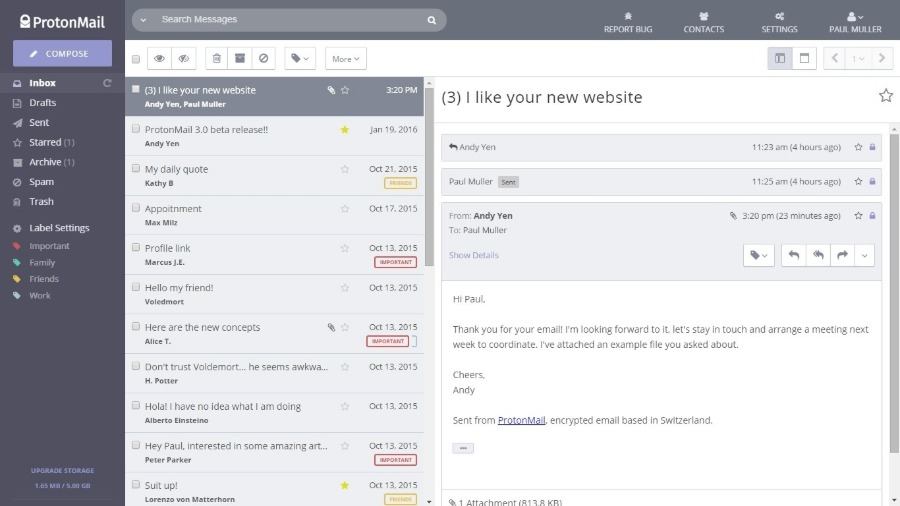Archive selected messages with the archive icon
This screenshot has width=900, height=506.
(x=240, y=59)
